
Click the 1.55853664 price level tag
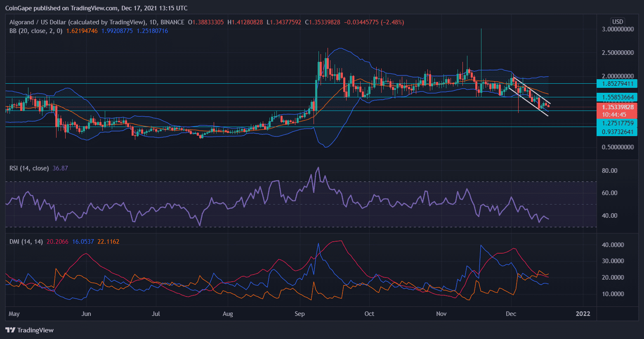tap(617, 97)
